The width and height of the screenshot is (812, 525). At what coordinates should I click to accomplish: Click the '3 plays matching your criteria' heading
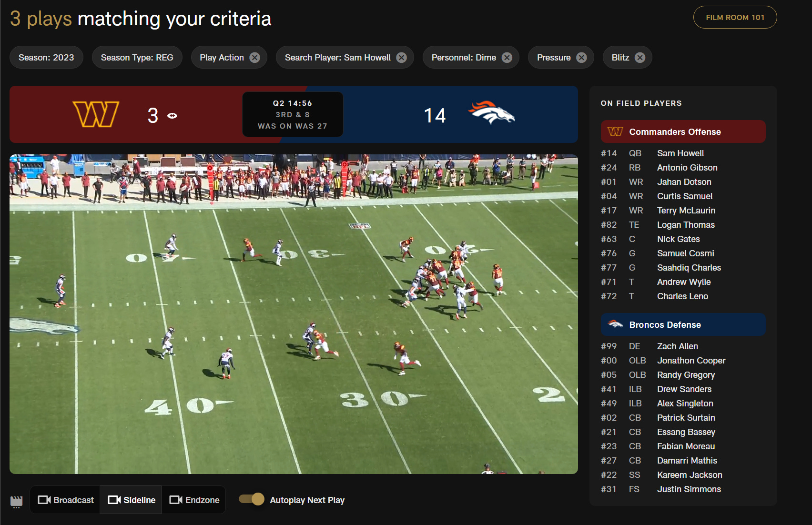[141, 19]
